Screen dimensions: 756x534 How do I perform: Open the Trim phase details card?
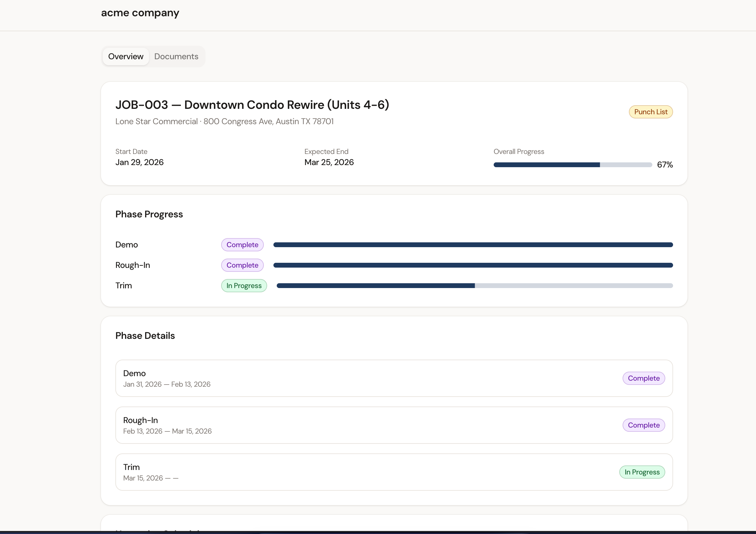pyautogui.click(x=362, y=472)
